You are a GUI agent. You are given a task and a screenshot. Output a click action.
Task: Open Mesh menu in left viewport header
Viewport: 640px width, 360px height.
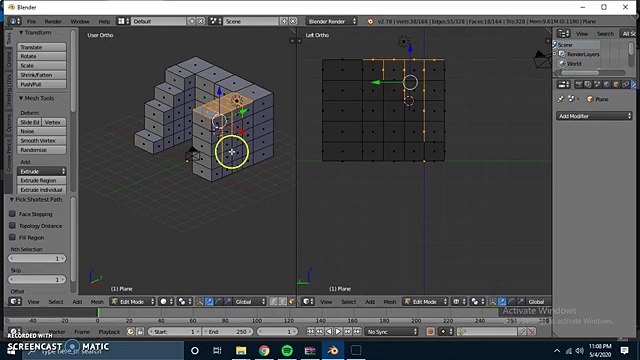[97, 302]
